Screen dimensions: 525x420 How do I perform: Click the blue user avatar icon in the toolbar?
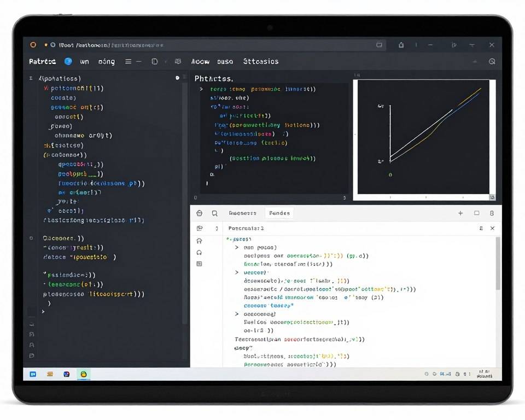tap(67, 61)
